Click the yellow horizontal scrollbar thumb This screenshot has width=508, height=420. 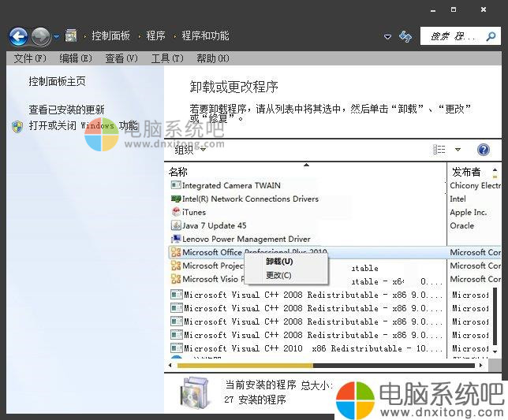[245, 366]
